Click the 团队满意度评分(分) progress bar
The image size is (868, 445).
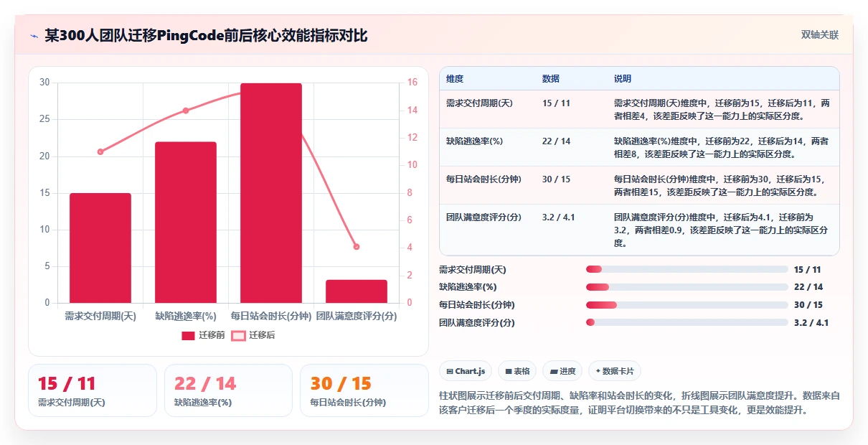point(687,322)
